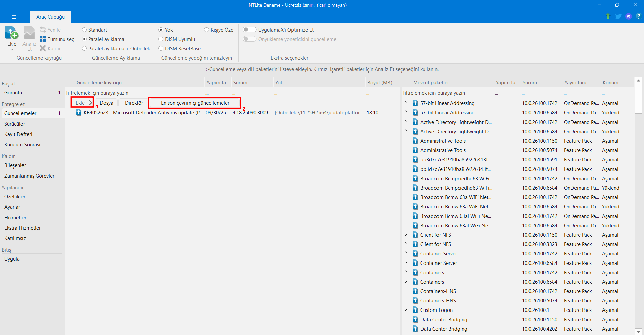The image size is (644, 335).
Task: Select the Yok cleanup radio button
Action: coord(161,30)
